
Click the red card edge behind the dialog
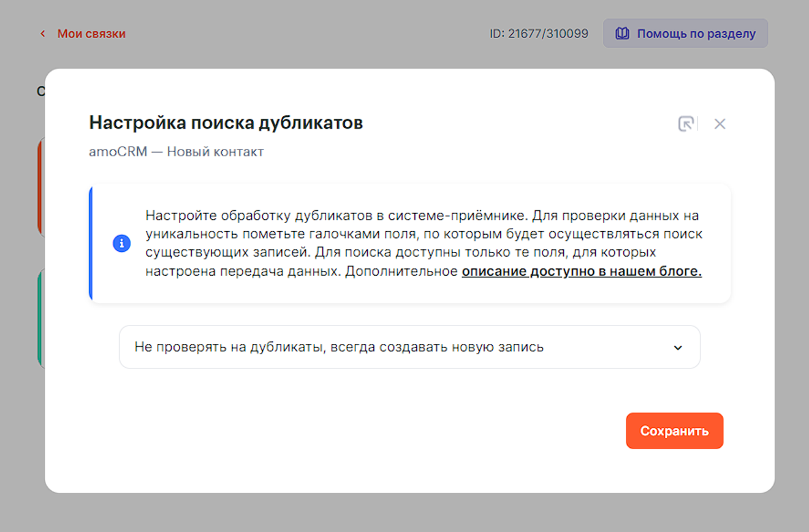pyautogui.click(x=40, y=187)
